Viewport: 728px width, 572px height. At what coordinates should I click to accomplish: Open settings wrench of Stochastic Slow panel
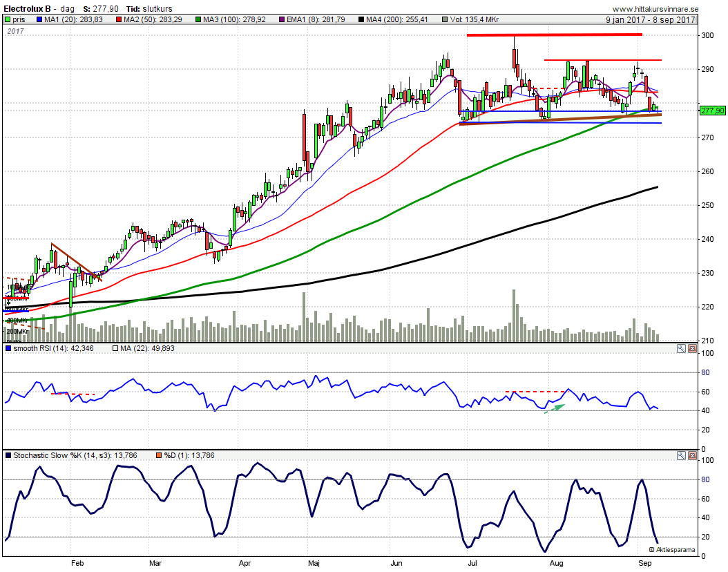coord(681,455)
